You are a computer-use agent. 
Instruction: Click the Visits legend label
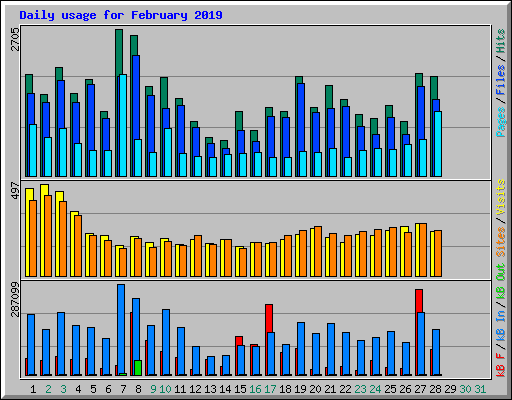click(x=501, y=197)
